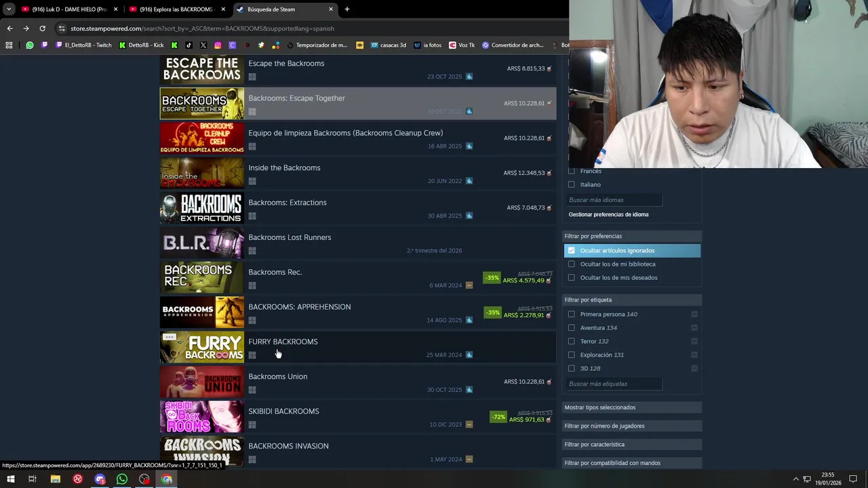The width and height of the screenshot is (868, 488).
Task: Reload the Steam search page
Action: point(42,28)
